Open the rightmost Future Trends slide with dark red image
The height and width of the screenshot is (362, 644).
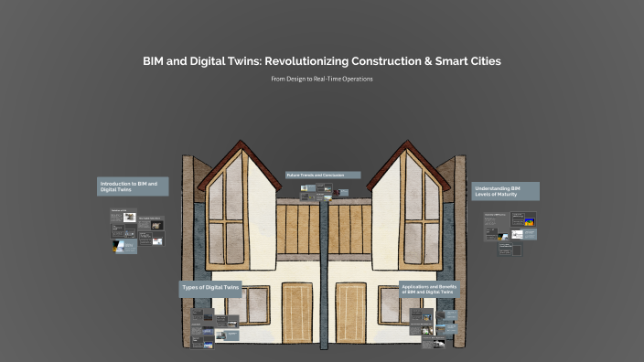click(341, 193)
